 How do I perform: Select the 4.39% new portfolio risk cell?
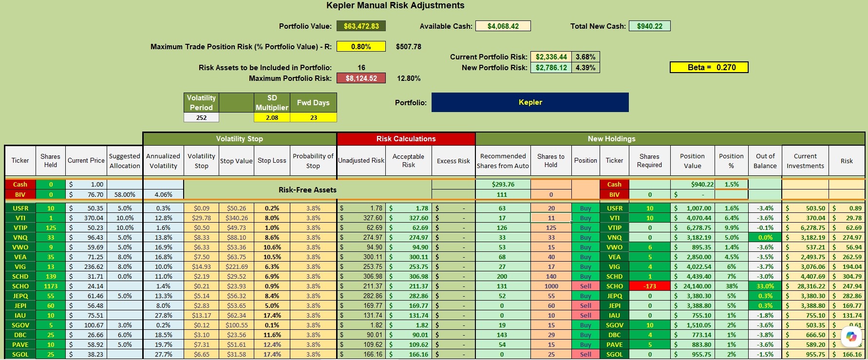click(585, 68)
